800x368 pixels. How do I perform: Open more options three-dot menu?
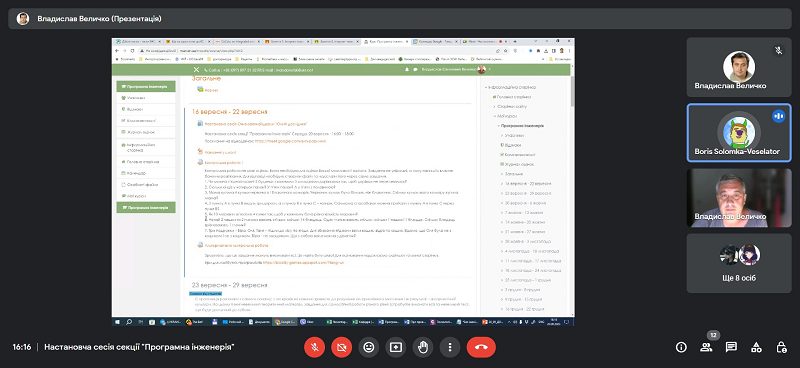(x=450, y=348)
